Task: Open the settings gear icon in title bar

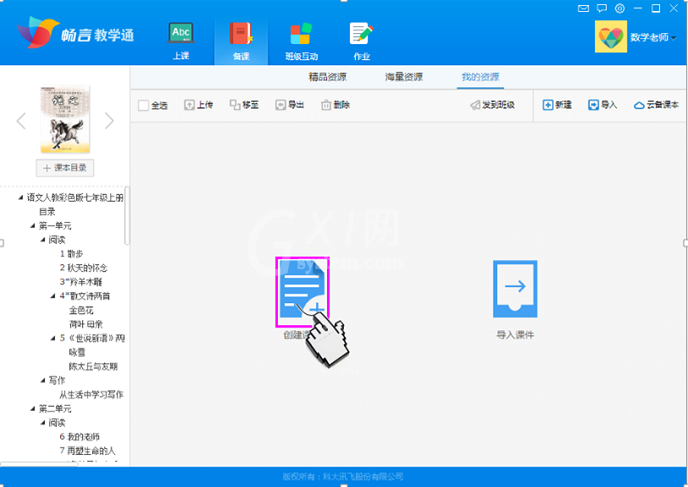Action: point(620,8)
